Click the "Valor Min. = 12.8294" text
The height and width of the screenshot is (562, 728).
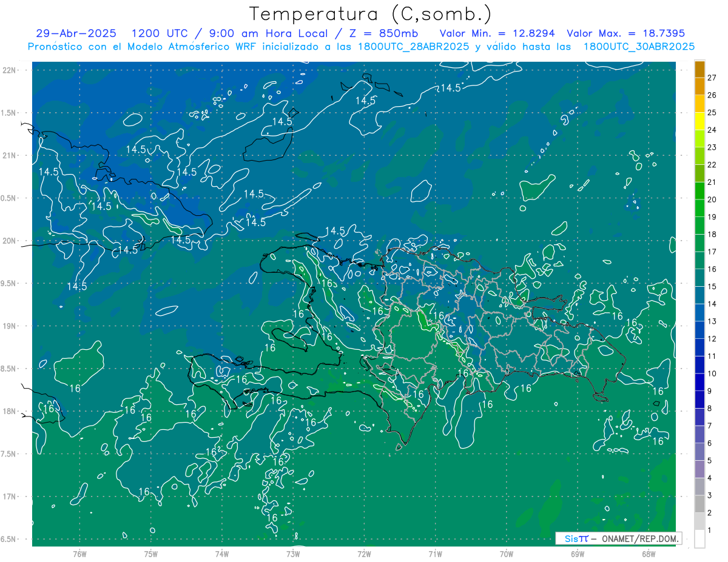[x=497, y=33]
